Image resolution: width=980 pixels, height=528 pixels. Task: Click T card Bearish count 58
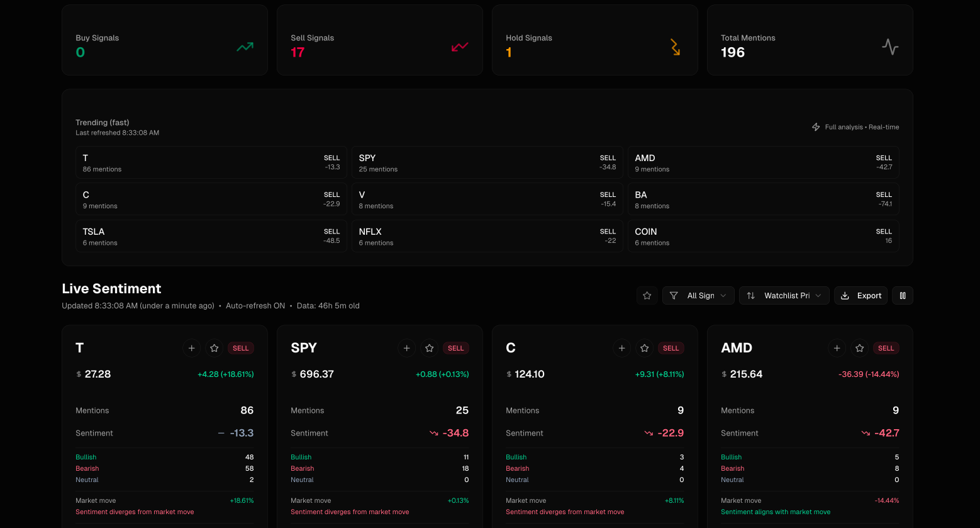[x=250, y=469]
